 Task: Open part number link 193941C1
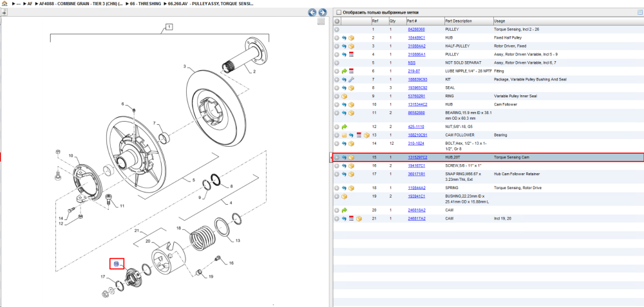[x=416, y=196]
